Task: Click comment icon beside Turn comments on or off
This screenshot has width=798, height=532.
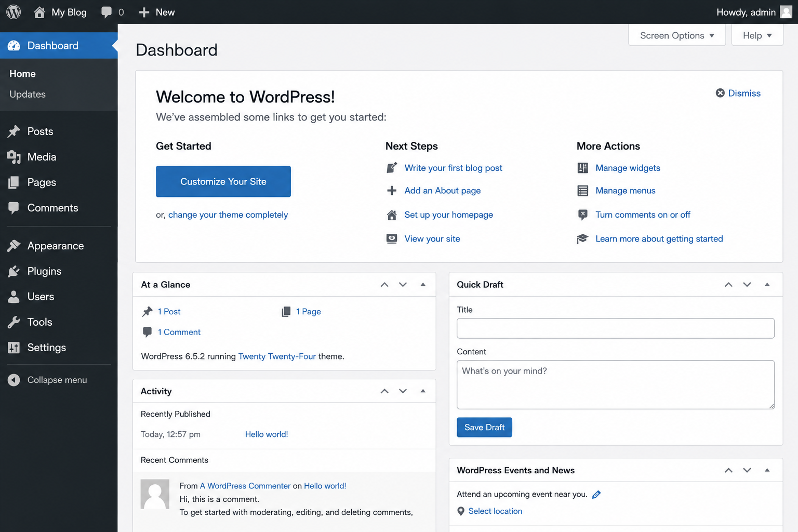Action: pos(583,215)
